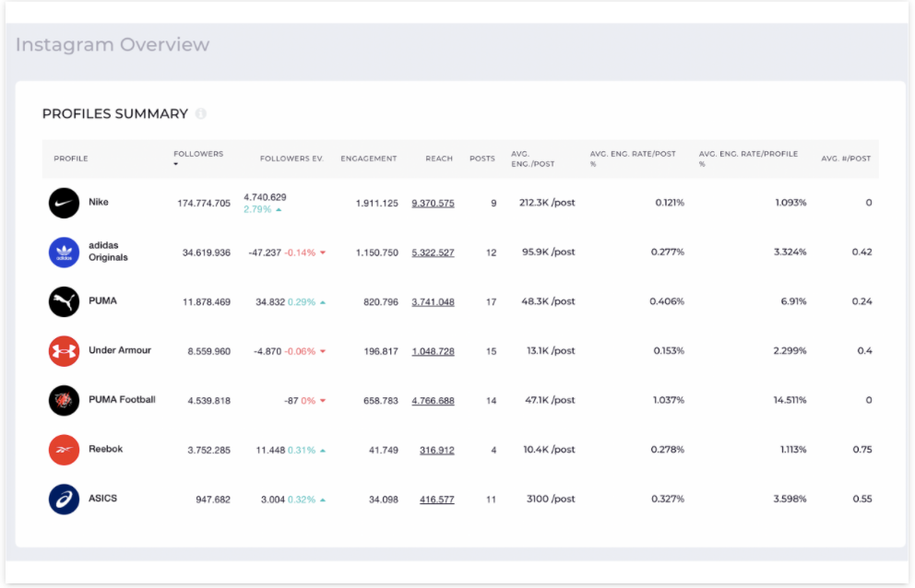The width and height of the screenshot is (915, 588).
Task: Click adidas followers count 34.619.936
Action: [x=207, y=253]
